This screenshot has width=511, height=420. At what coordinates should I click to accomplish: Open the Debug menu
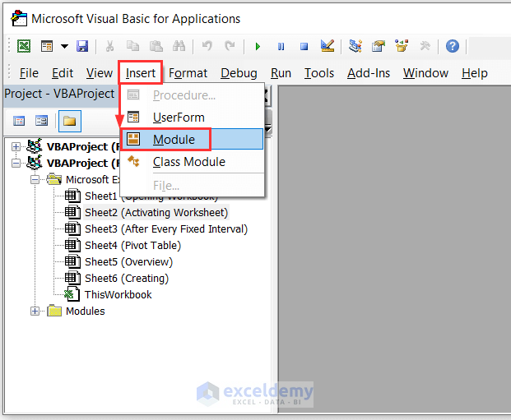click(239, 73)
